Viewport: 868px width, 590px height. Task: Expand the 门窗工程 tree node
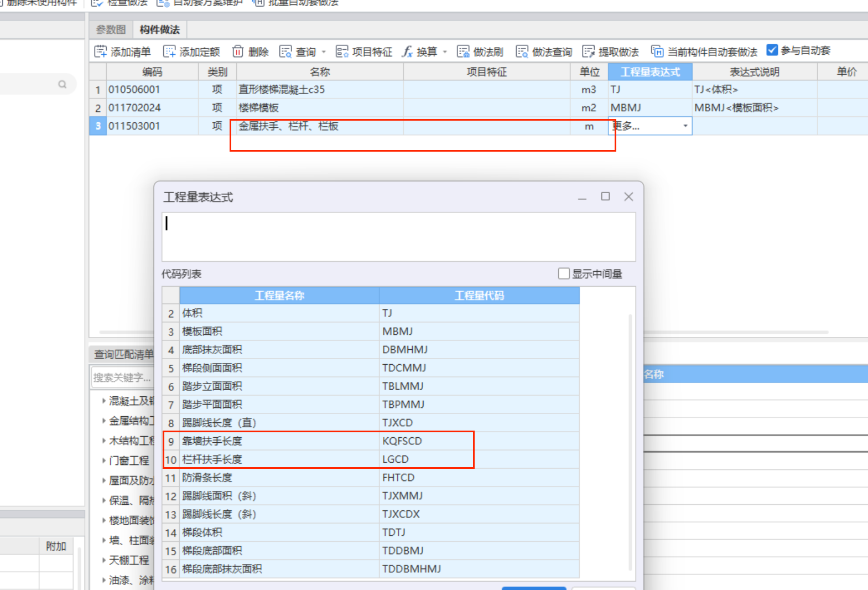[104, 460]
